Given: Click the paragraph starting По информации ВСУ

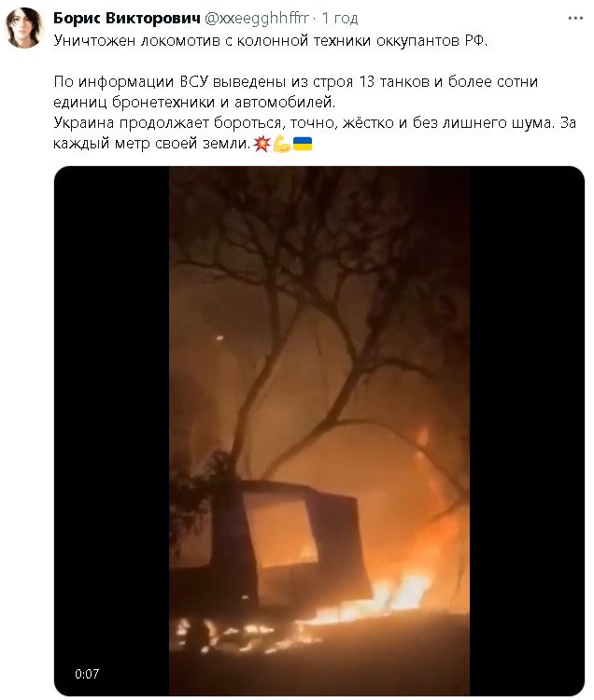Looking at the screenshot, I should point(296,92).
